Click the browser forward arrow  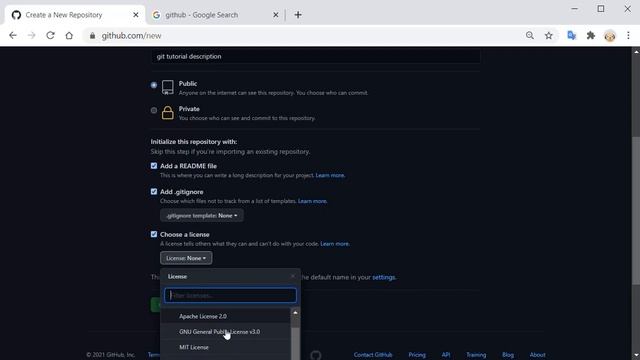31,36
